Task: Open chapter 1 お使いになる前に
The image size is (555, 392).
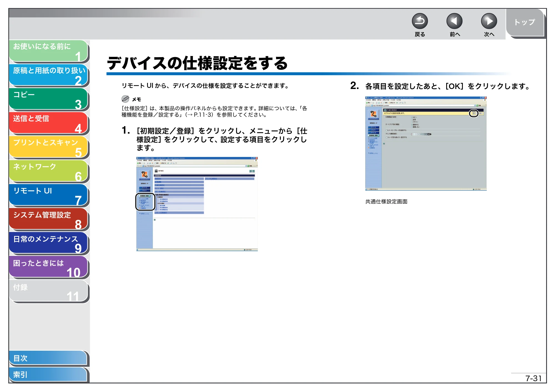Action: point(49,51)
